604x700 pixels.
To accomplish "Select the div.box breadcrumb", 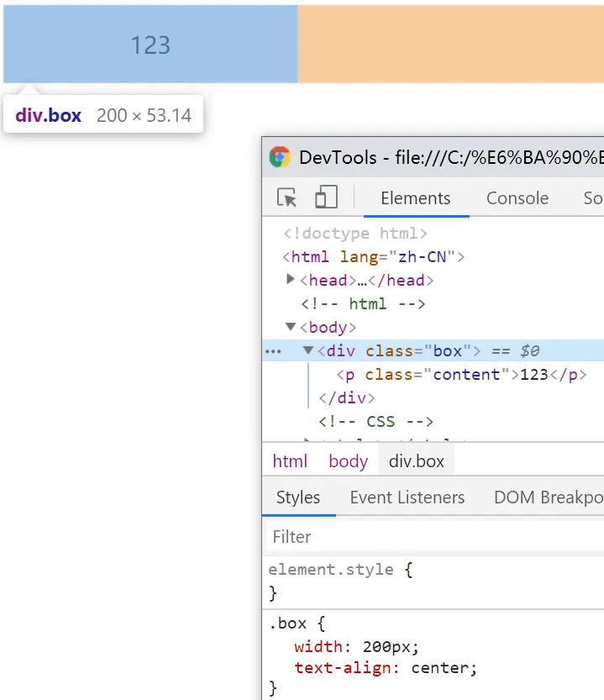I will pos(416,461).
